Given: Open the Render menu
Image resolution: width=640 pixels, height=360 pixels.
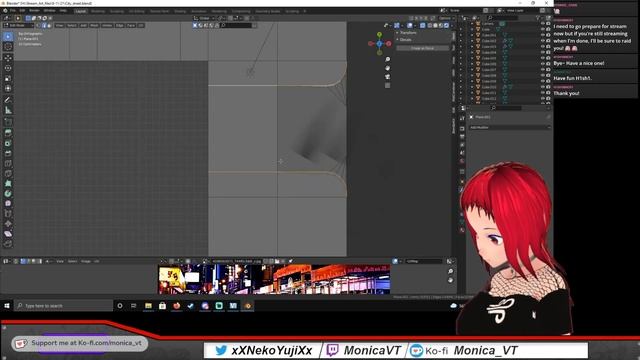Looking at the screenshot, I should [34, 11].
